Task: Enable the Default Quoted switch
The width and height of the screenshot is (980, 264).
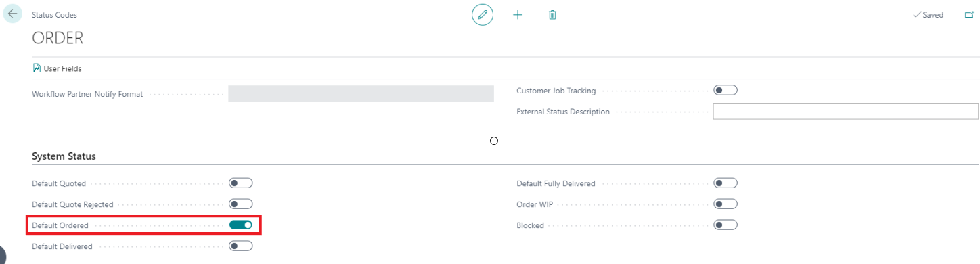Action: pos(241,183)
